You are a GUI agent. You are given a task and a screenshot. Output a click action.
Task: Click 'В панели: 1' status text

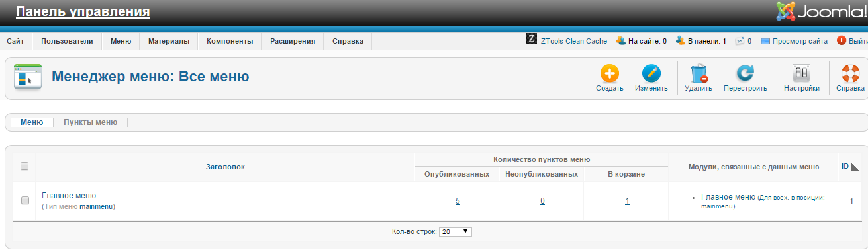707,41
